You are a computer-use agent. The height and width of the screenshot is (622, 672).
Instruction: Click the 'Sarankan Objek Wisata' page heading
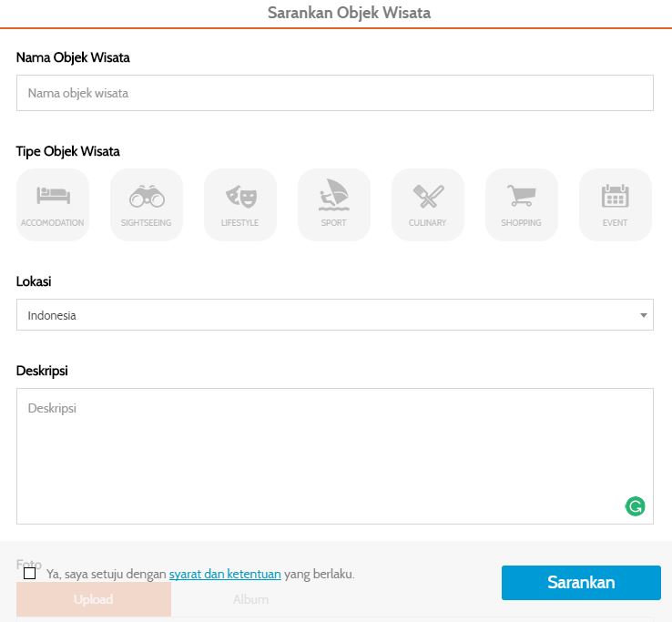[x=349, y=13]
